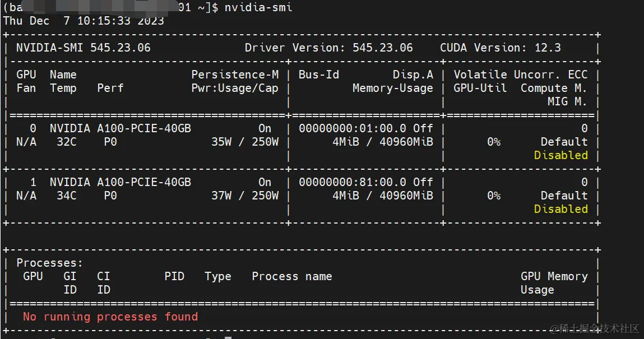
Task: Click the "P0" perf state for GPU 1
Action: (x=110, y=196)
